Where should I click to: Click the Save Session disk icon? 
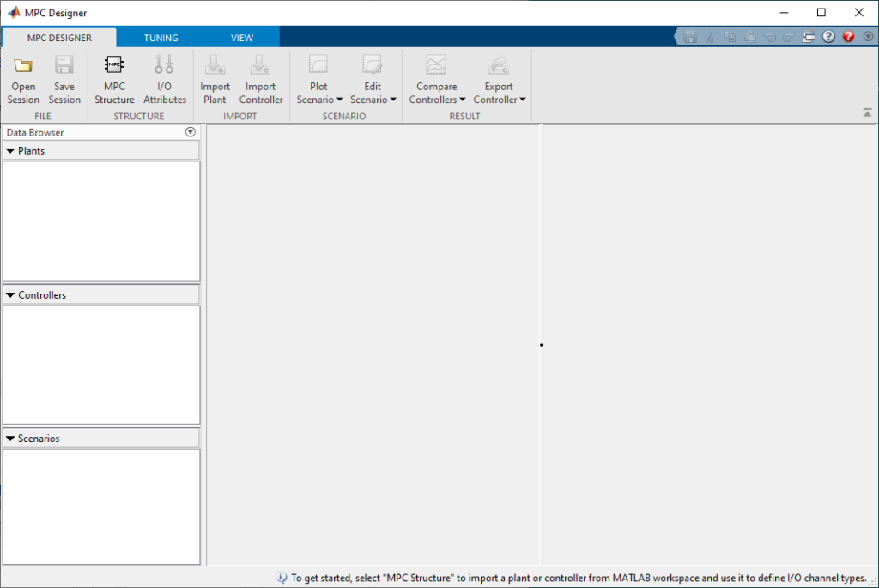[64, 66]
